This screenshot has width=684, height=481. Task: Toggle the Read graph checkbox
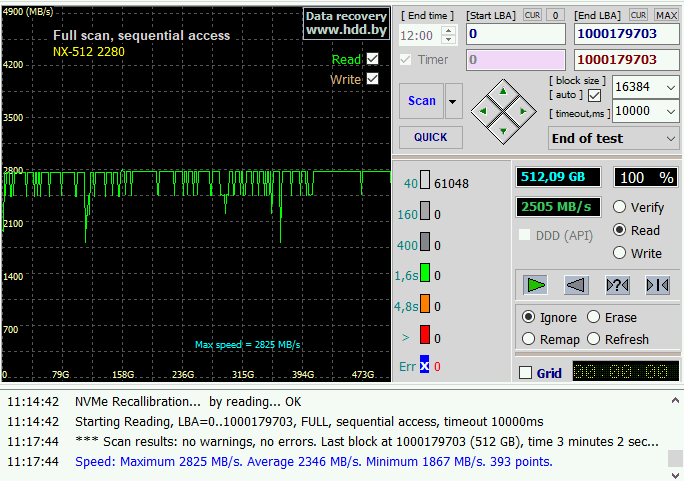373,59
